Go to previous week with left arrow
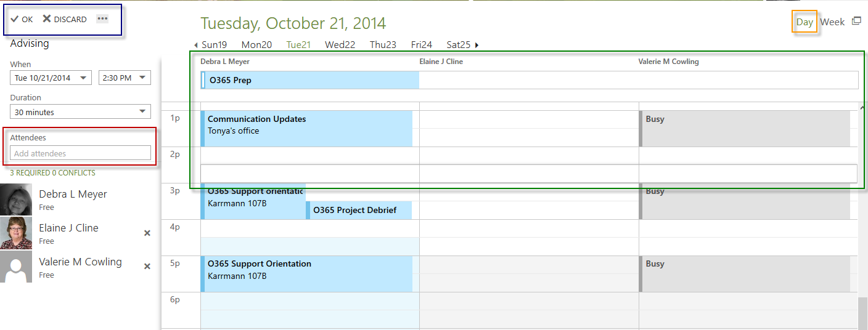 point(195,45)
